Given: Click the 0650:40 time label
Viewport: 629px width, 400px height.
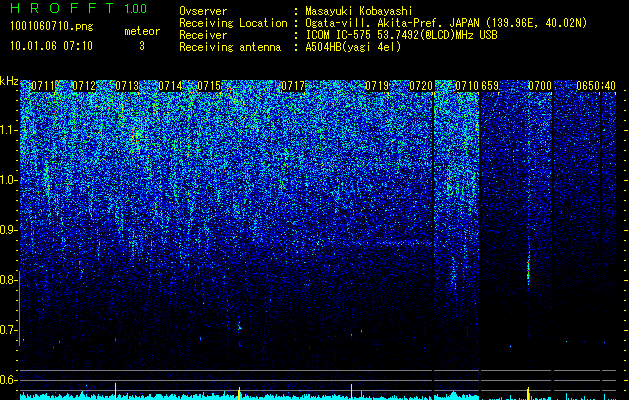Looking at the screenshot, I should pos(596,86).
